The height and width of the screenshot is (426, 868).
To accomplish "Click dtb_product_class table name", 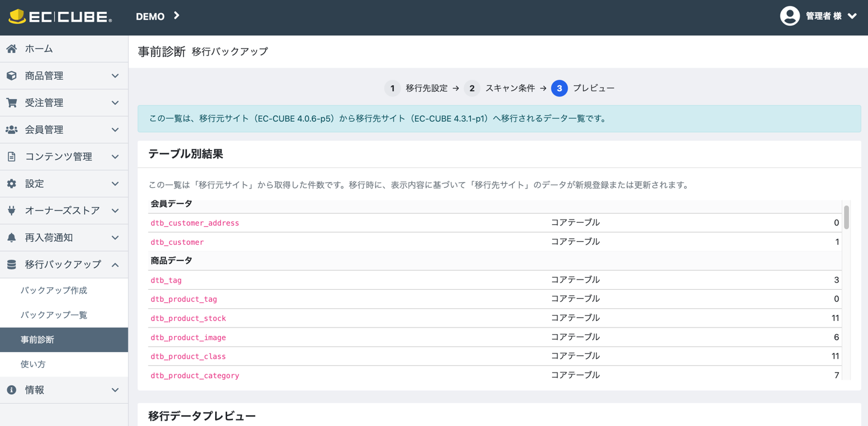I will (x=188, y=356).
